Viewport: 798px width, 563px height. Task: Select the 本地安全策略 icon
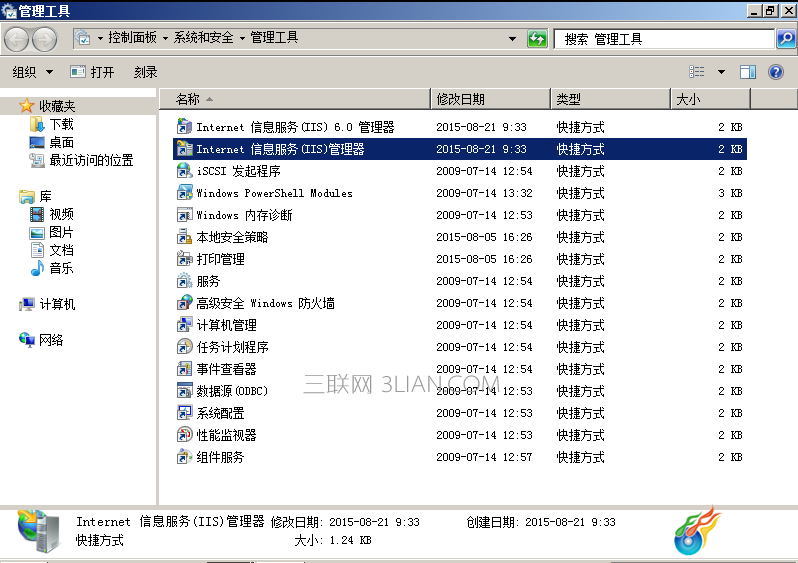(184, 237)
